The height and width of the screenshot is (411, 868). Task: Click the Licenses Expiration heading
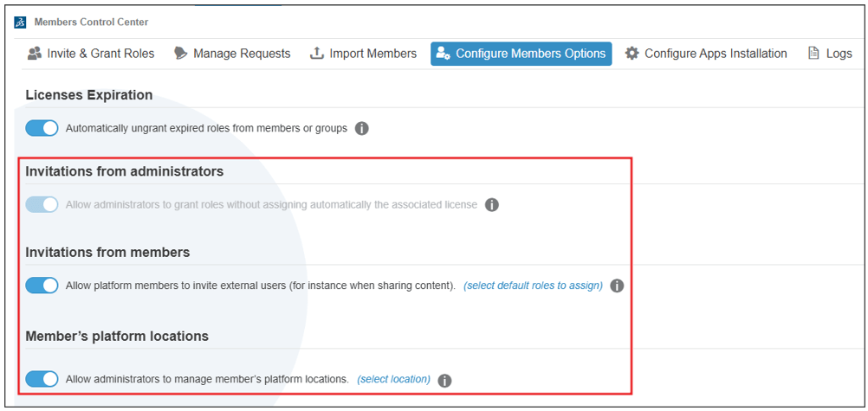tap(89, 95)
